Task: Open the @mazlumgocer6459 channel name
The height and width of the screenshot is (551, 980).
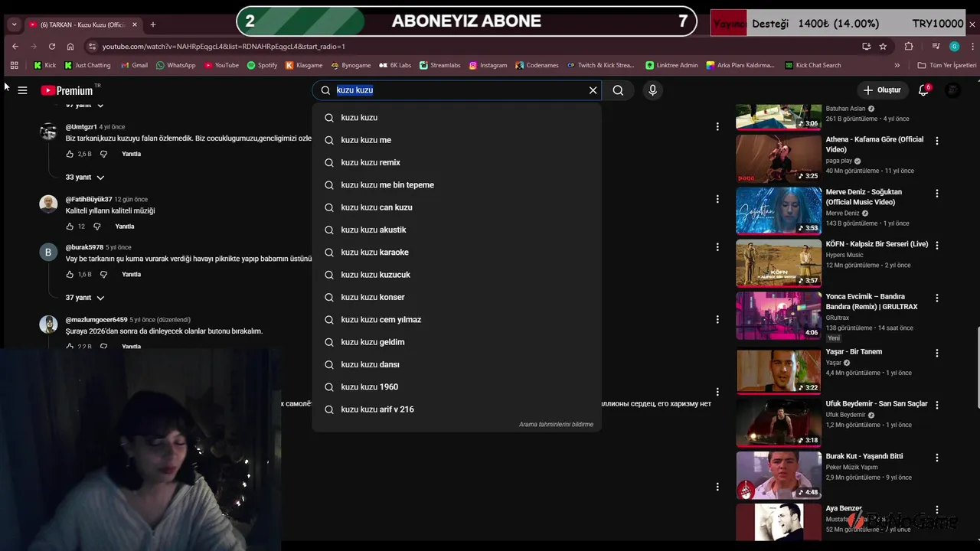Action: click(96, 320)
